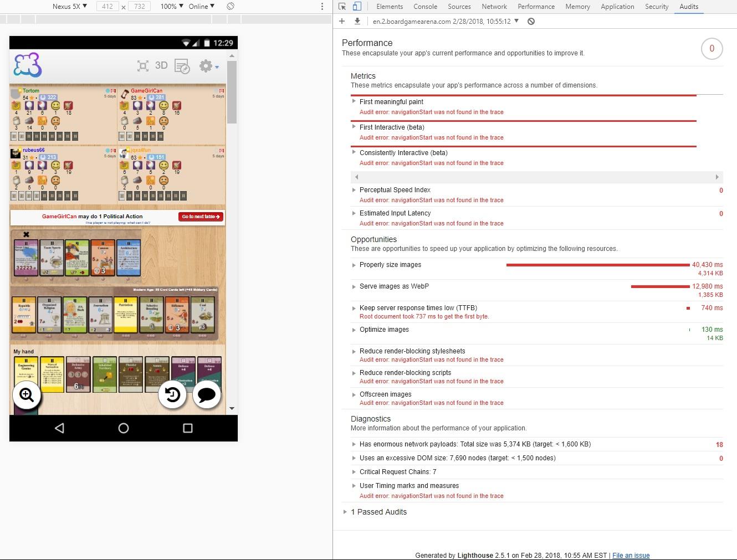The width and height of the screenshot is (737, 560).
Task: Expand the 1 Passed Audits section
Action: click(x=379, y=512)
